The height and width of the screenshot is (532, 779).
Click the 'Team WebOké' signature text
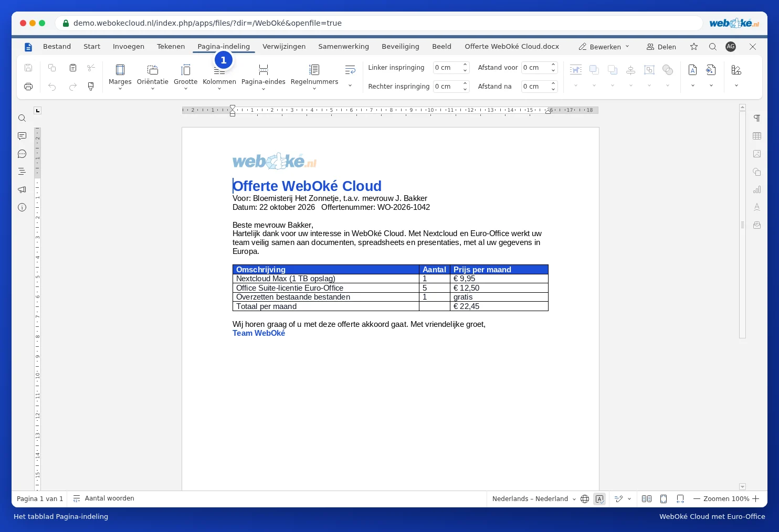259,333
